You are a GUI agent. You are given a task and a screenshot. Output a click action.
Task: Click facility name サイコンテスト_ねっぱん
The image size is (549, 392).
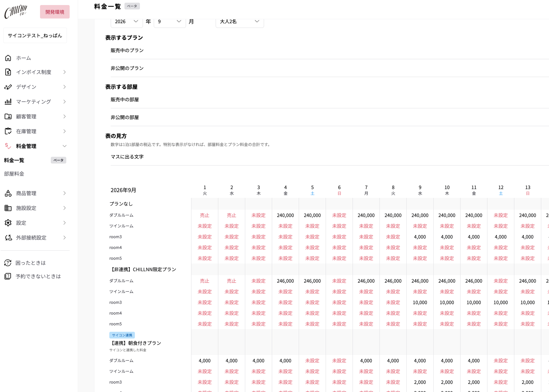tap(35, 35)
